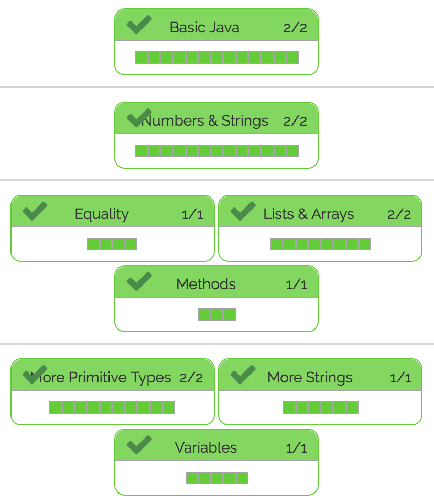Click the 1/1 score on Variables
This screenshot has height=504, width=434.
coord(296,448)
